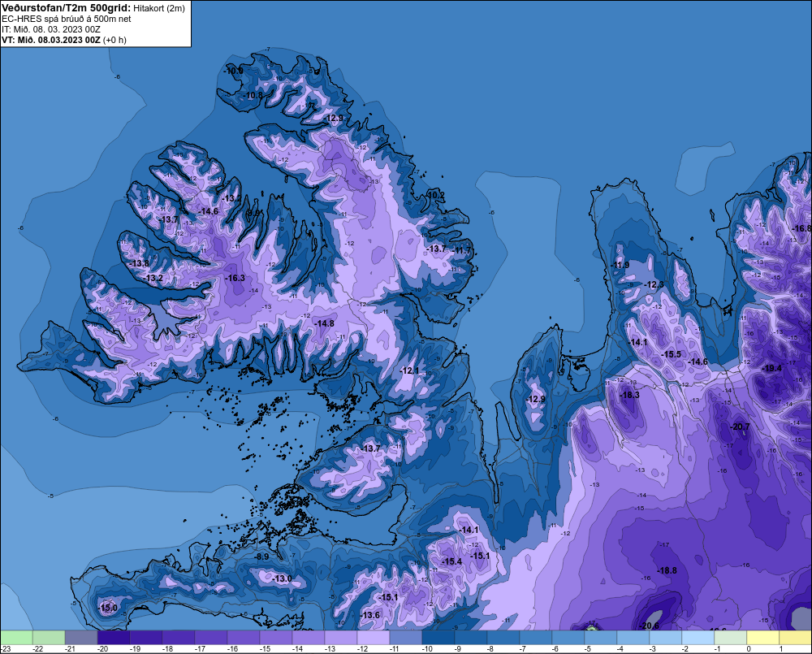Viewport: 812px width, 654px height.
Task: Click the dark purple legend swatch between -20 and -19
Action: pos(114,638)
